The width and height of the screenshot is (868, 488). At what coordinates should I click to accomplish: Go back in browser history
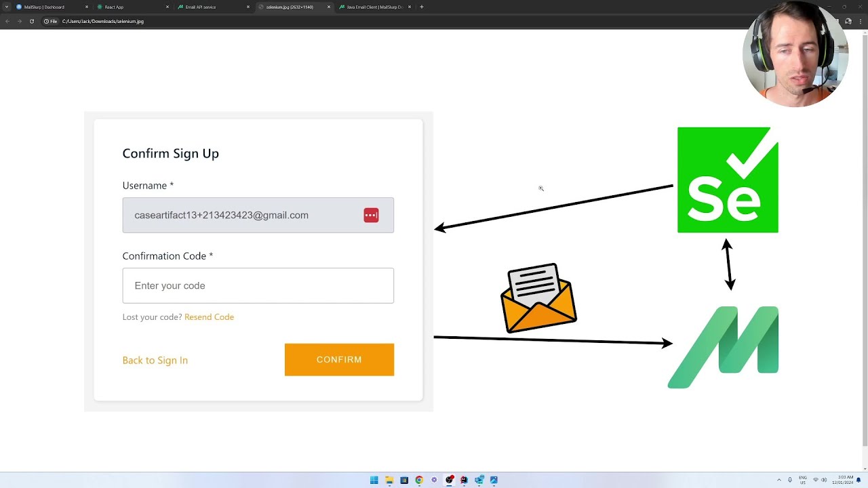(7, 21)
